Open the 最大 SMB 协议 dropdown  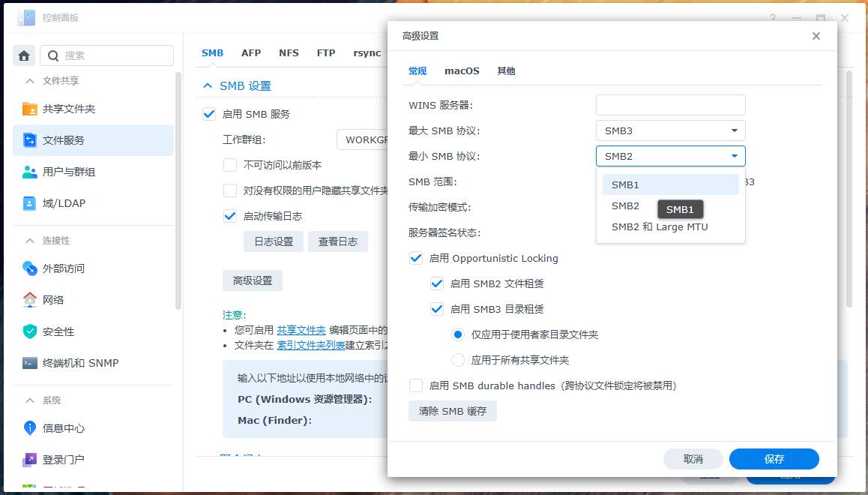coord(670,130)
